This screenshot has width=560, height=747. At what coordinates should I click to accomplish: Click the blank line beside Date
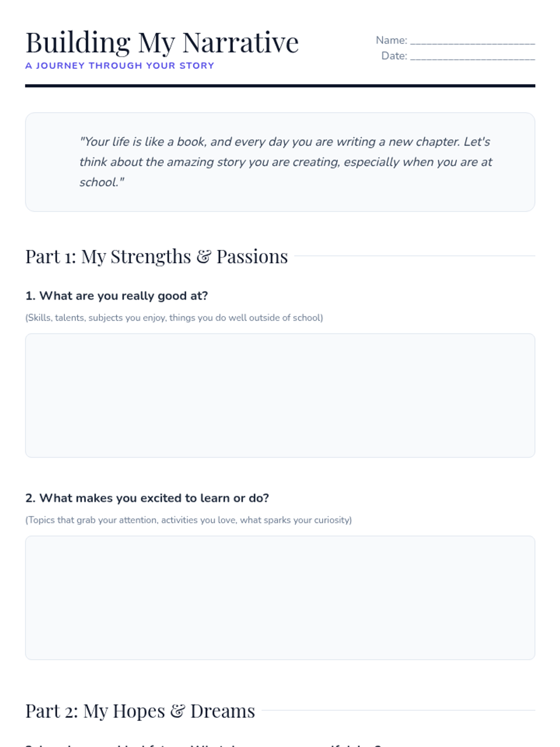[x=472, y=57]
